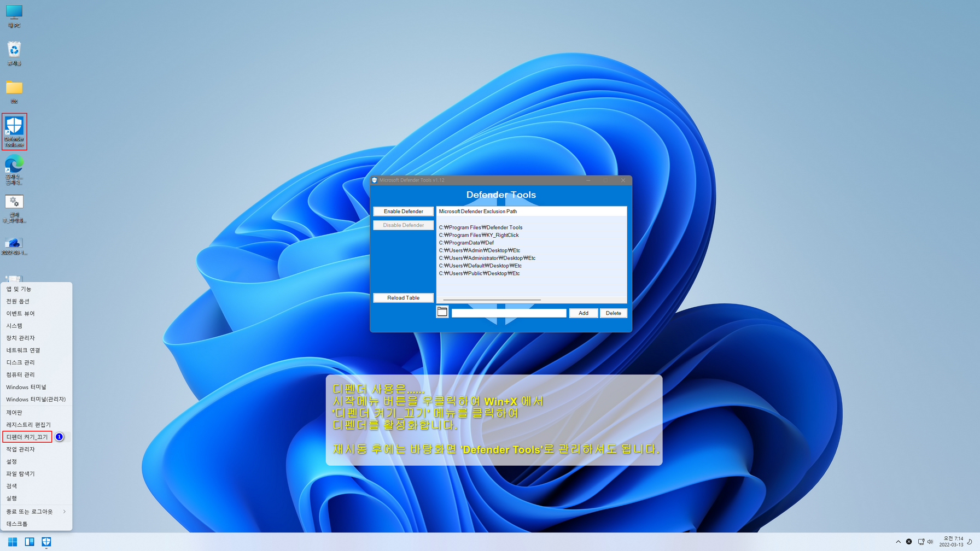Click the Reload Table button

click(x=403, y=298)
